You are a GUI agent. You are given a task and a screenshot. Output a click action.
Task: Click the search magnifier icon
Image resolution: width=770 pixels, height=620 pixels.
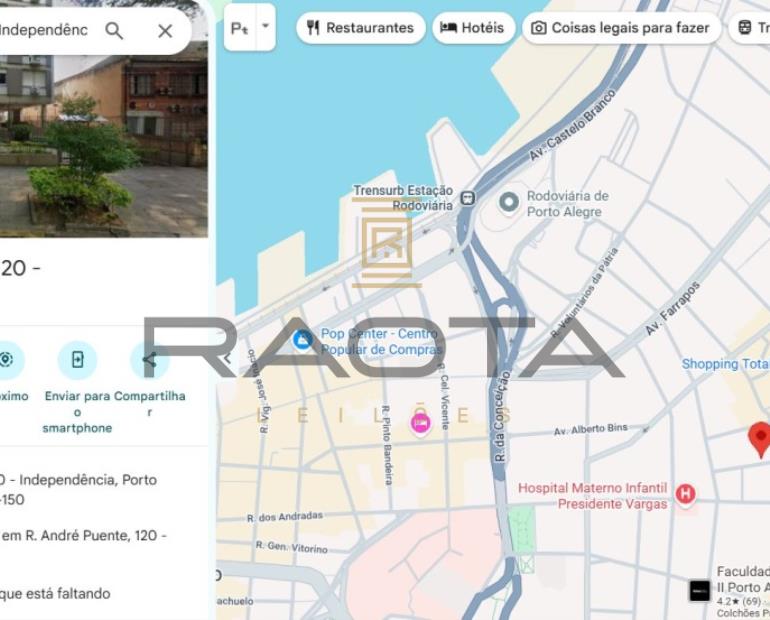coord(114,31)
